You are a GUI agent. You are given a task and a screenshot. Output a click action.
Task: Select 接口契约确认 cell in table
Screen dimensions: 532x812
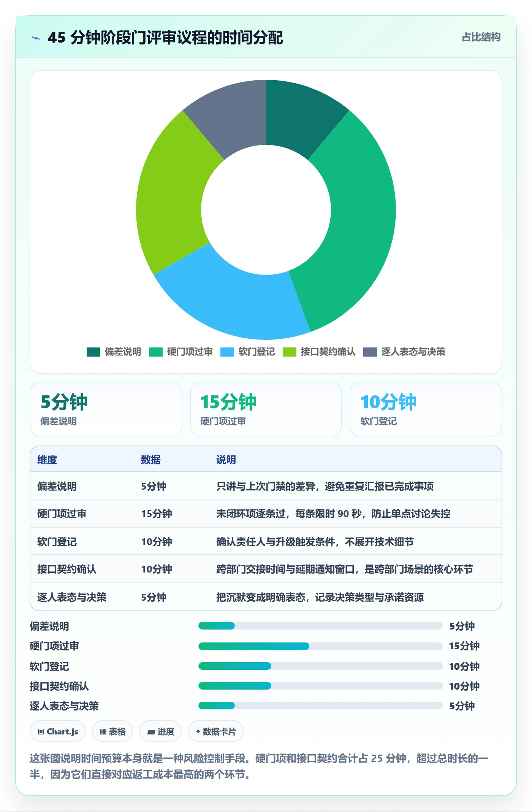[67, 569]
